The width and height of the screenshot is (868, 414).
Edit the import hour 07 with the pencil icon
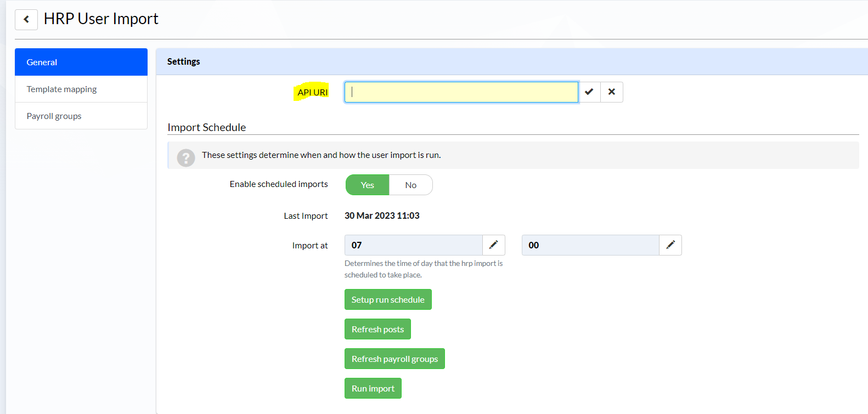tap(494, 245)
